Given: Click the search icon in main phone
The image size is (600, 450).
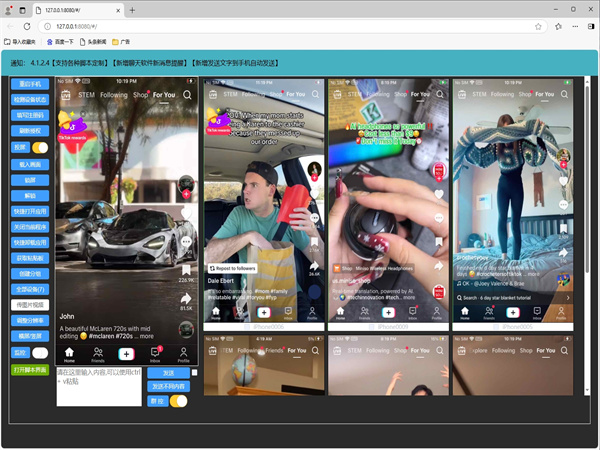Looking at the screenshot, I should (187, 95).
